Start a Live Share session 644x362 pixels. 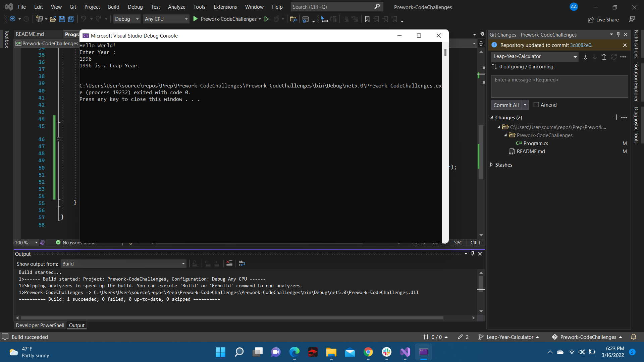pos(603,19)
